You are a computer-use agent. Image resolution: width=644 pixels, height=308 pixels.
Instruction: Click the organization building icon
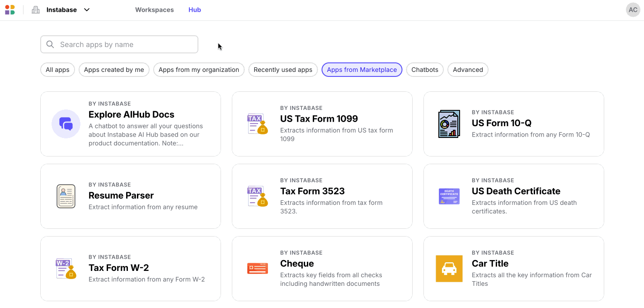[x=36, y=10]
